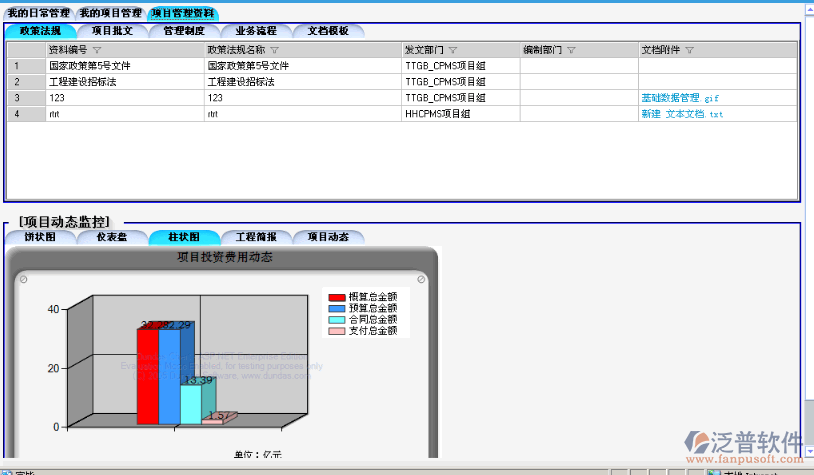Filter the 政策法规名称 column

[x=275, y=50]
